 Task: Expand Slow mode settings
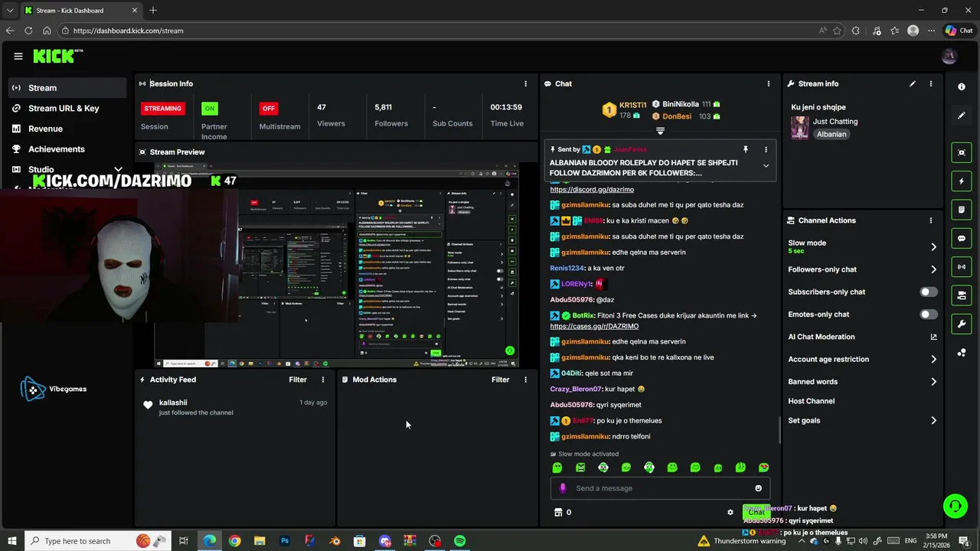[933, 246]
